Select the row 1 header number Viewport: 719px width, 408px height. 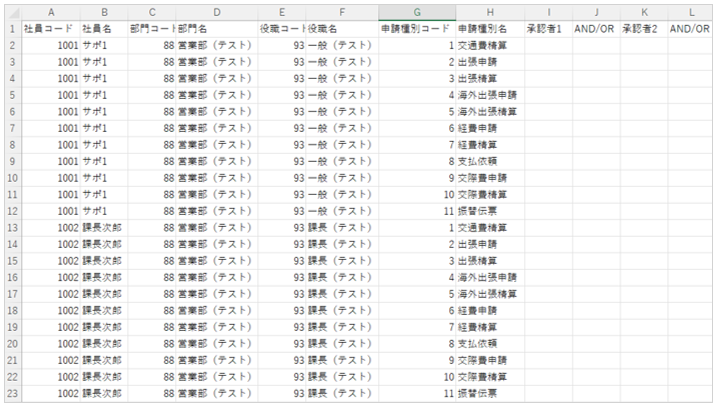[x=10, y=29]
